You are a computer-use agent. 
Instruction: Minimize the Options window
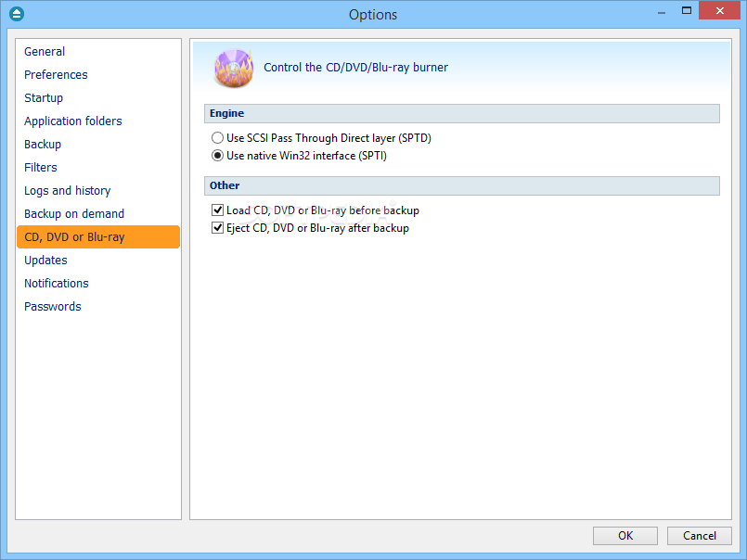662,12
